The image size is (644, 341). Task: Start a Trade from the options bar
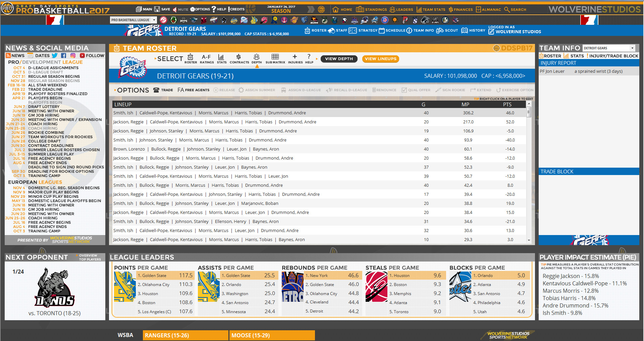(x=163, y=90)
